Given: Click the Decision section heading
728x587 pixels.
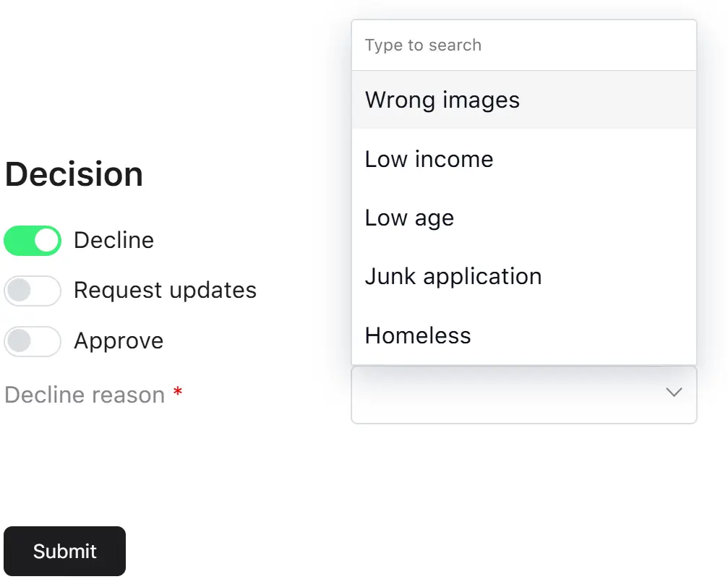Looking at the screenshot, I should (74, 174).
